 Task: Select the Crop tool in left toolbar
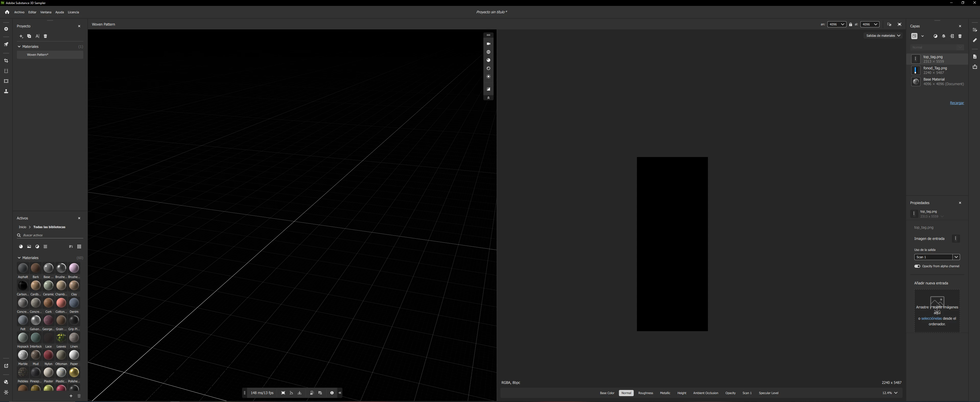[6, 61]
